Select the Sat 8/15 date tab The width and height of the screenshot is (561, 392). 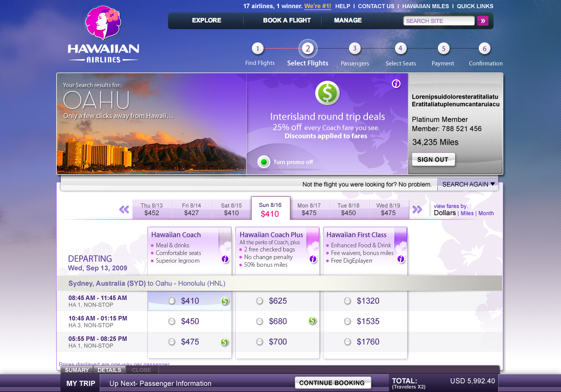point(231,210)
